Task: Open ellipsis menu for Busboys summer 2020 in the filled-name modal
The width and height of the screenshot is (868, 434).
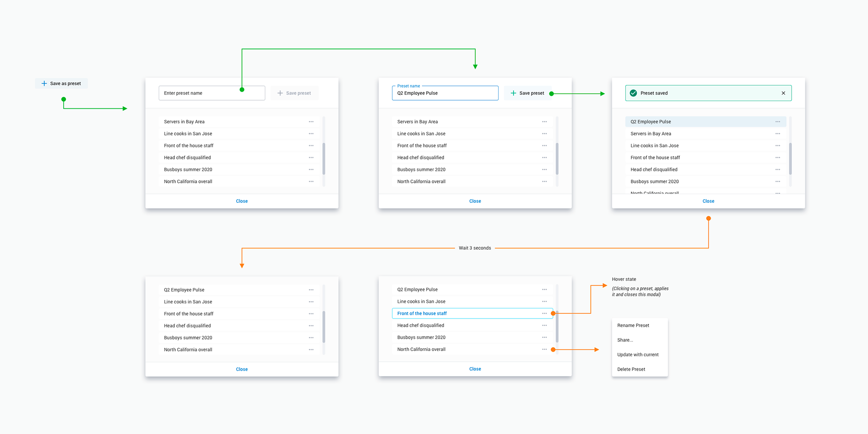Action: point(544,169)
